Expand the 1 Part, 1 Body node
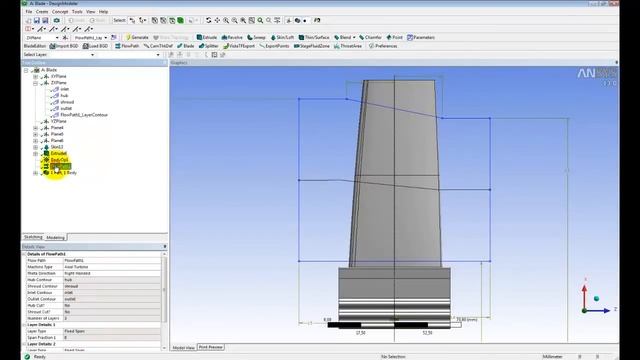 coord(36,173)
